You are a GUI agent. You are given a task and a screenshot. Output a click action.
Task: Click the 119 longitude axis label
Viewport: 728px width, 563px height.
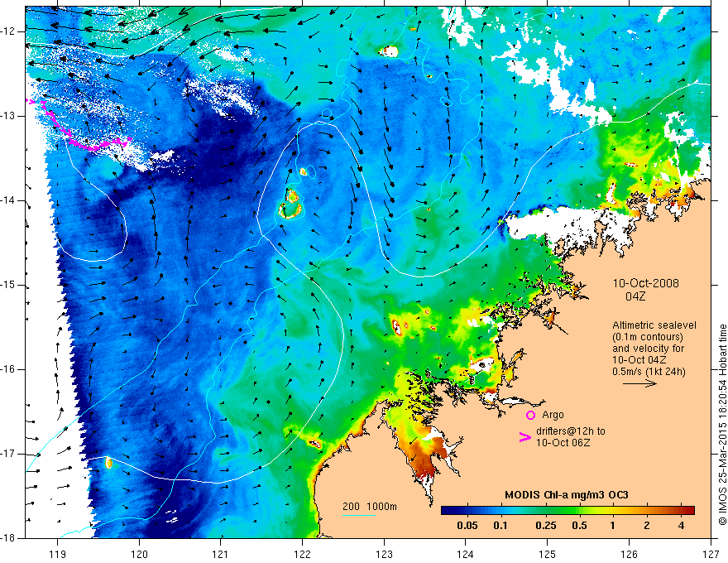pos(57,554)
